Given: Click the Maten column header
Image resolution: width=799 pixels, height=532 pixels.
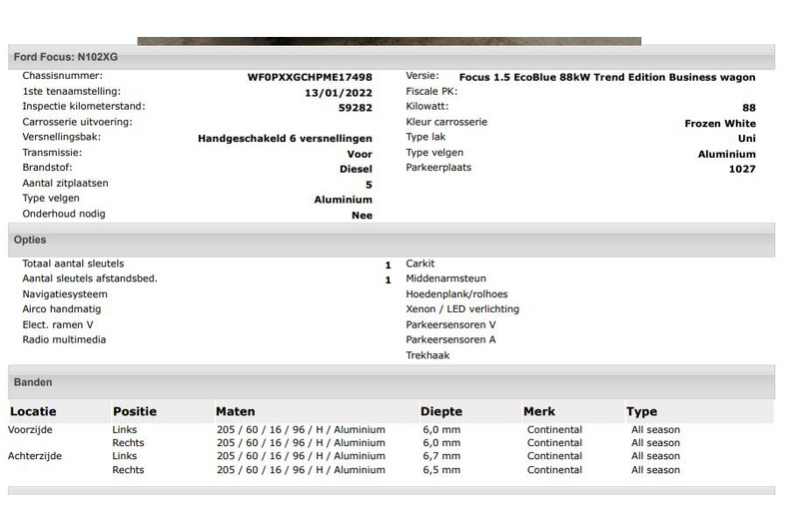Looking at the screenshot, I should tap(236, 411).
